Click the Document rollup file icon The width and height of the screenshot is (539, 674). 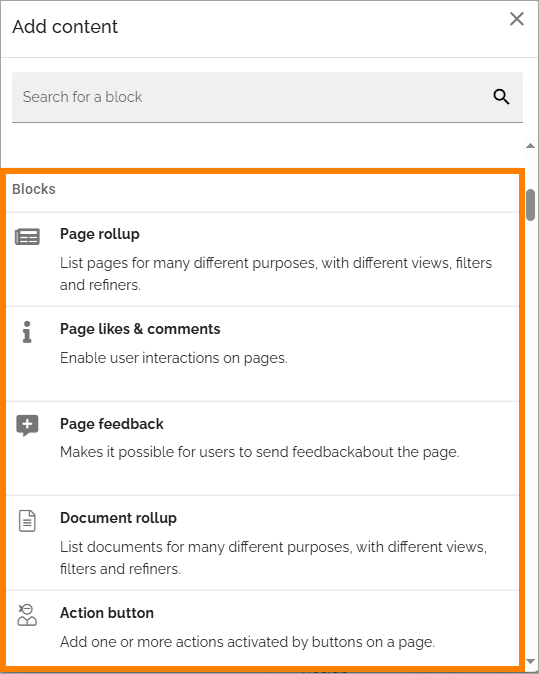pos(27,521)
